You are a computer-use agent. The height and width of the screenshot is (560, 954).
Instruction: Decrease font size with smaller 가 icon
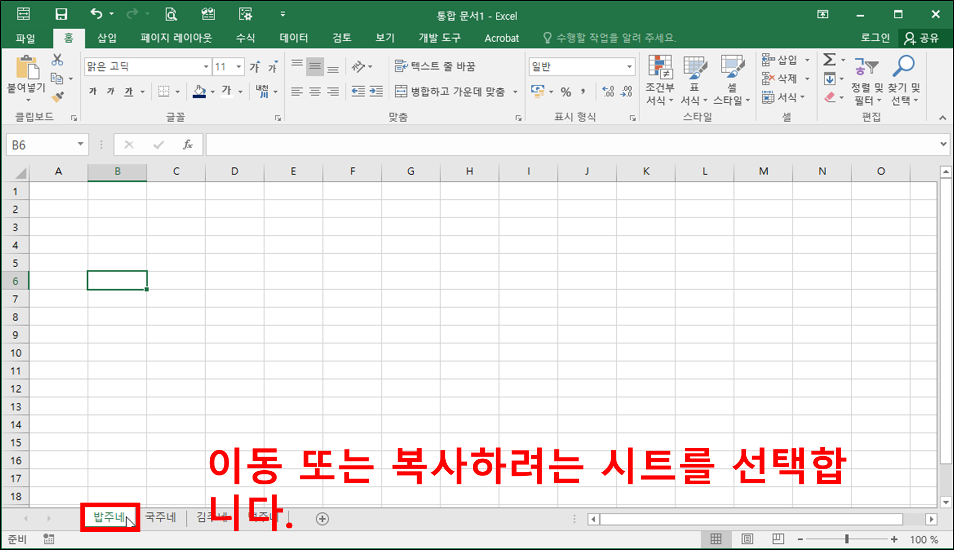[273, 67]
